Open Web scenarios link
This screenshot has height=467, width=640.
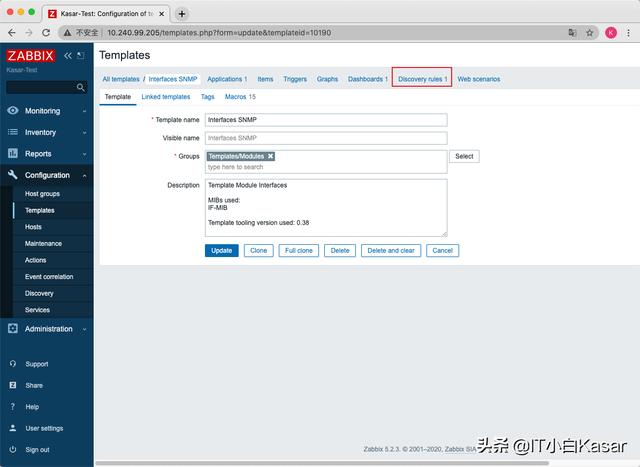(479, 79)
